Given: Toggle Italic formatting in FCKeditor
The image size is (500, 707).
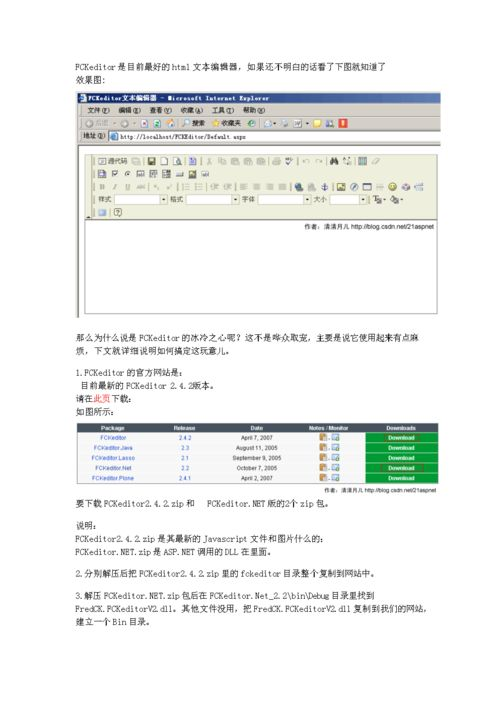Looking at the screenshot, I should 115,187.
